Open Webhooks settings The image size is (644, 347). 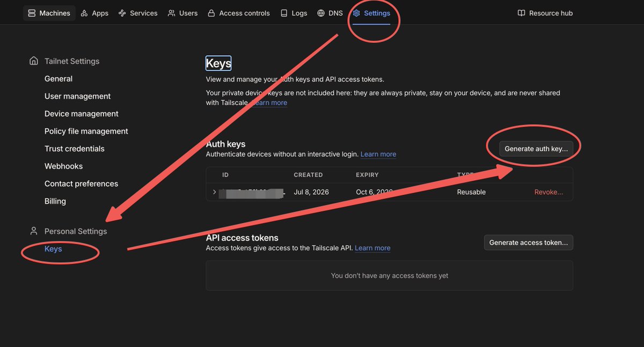(63, 166)
